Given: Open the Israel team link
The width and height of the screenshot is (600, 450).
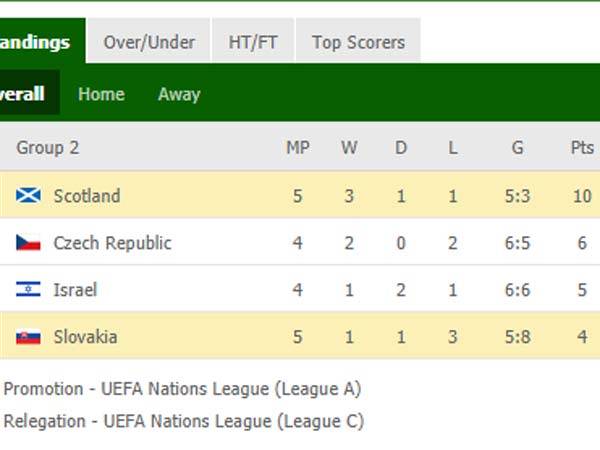Looking at the screenshot, I should click(x=75, y=290).
